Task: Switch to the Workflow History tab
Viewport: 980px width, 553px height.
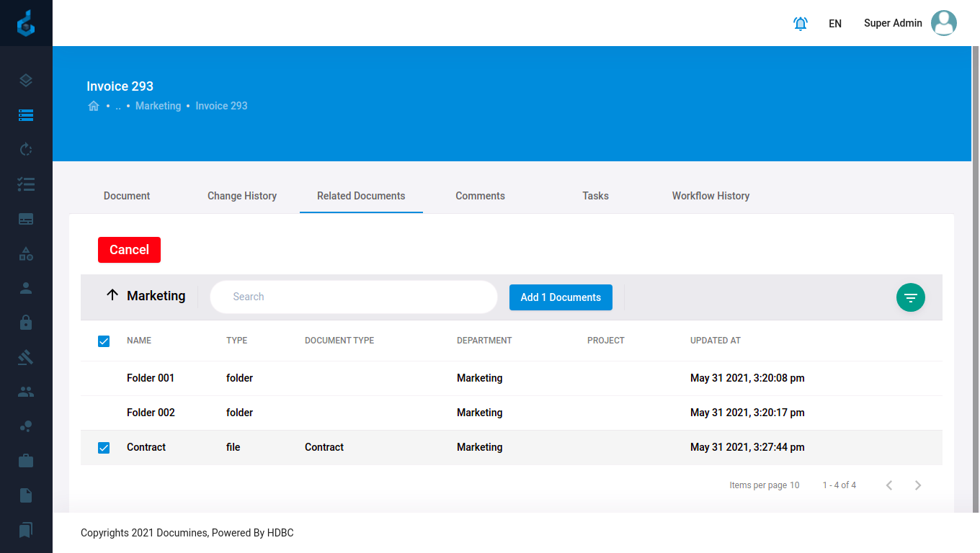Action: (710, 196)
